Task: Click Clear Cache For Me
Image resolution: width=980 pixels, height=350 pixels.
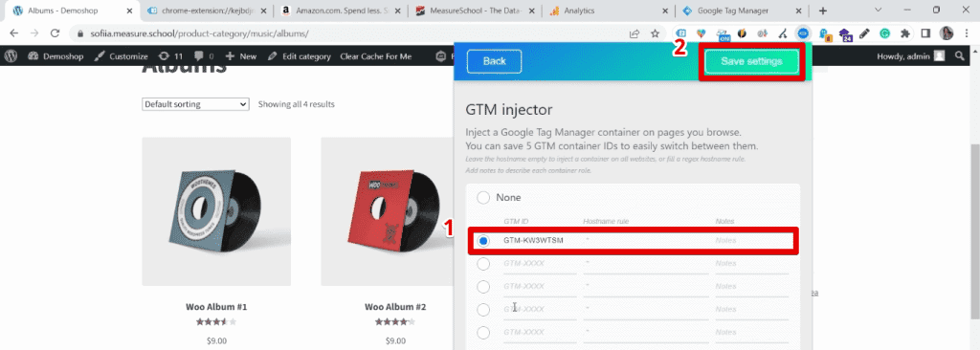Action: tap(375, 56)
